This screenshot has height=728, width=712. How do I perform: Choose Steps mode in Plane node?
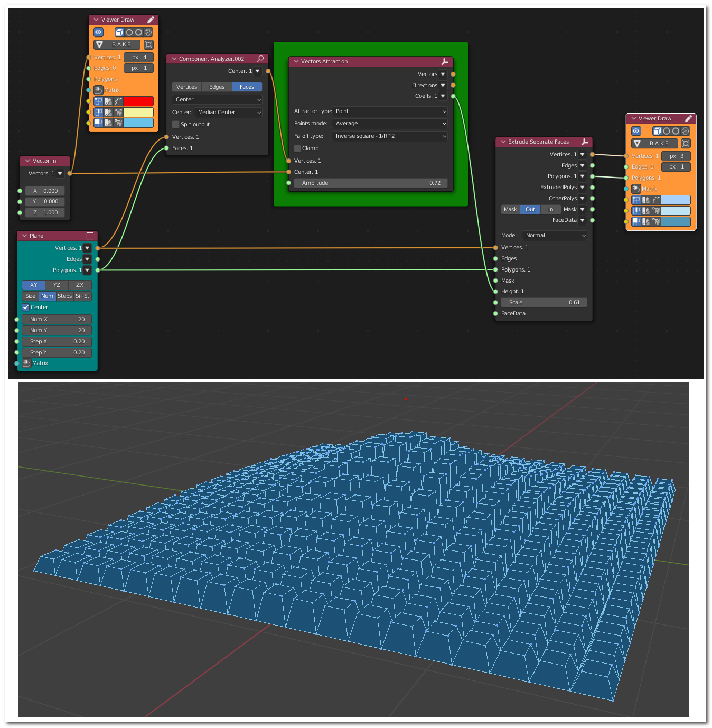click(65, 296)
